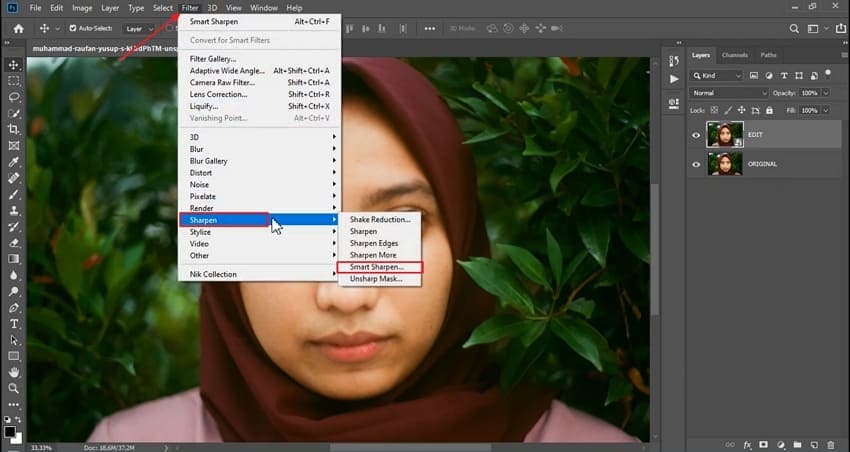The width and height of the screenshot is (850, 452).
Task: Create a new layer
Action: point(814,445)
